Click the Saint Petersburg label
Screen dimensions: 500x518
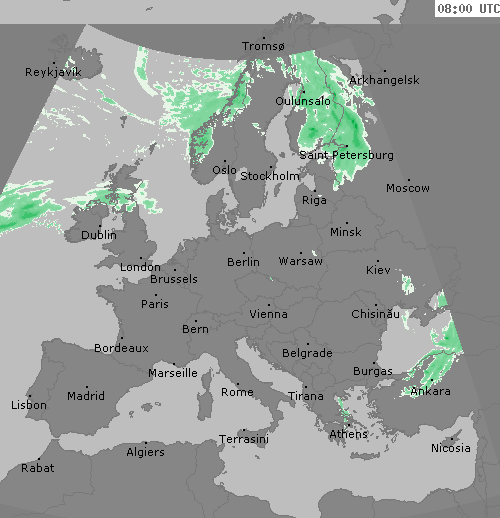pos(346,155)
